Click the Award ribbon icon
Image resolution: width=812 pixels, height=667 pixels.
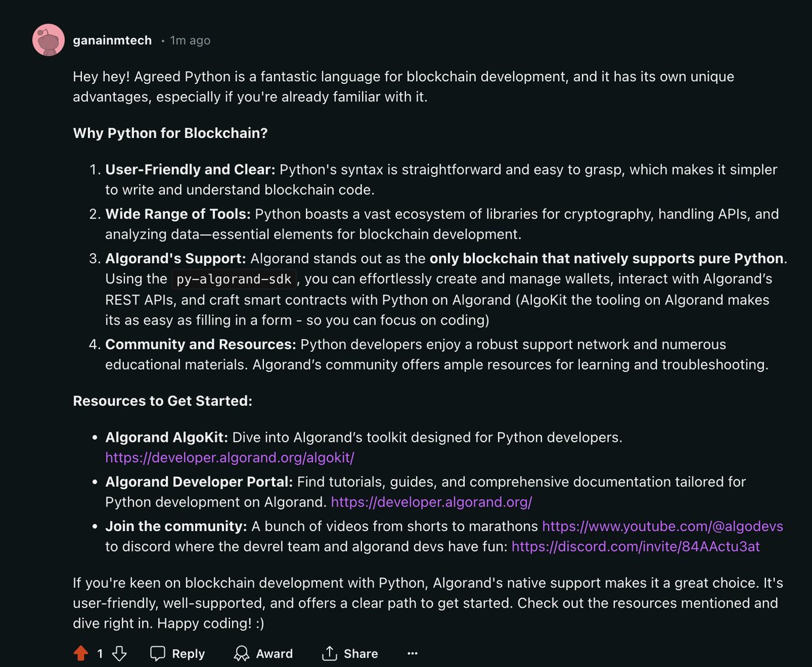pos(241,653)
